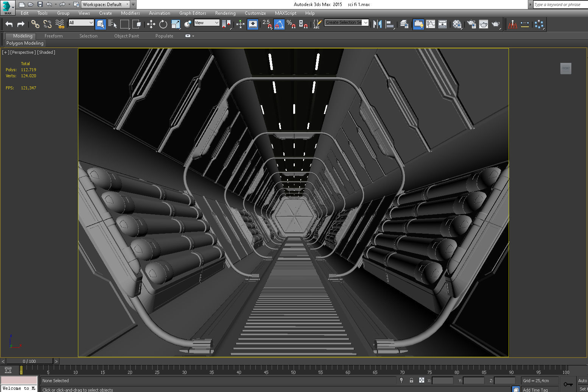Open the Modifiers menu

(131, 13)
